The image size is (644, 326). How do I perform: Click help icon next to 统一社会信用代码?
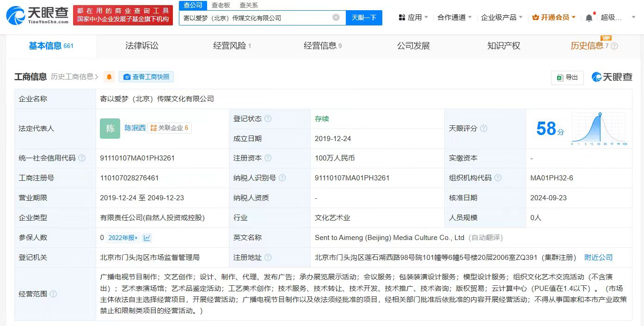click(x=82, y=158)
